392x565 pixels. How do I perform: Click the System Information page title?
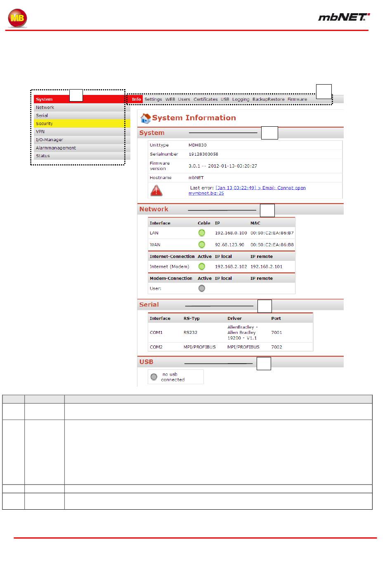[194, 118]
